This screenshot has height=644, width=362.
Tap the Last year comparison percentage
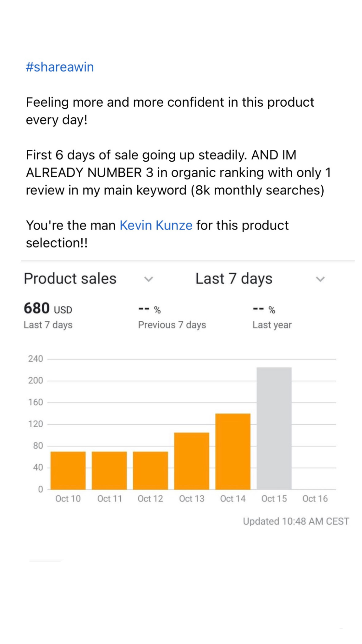(264, 310)
